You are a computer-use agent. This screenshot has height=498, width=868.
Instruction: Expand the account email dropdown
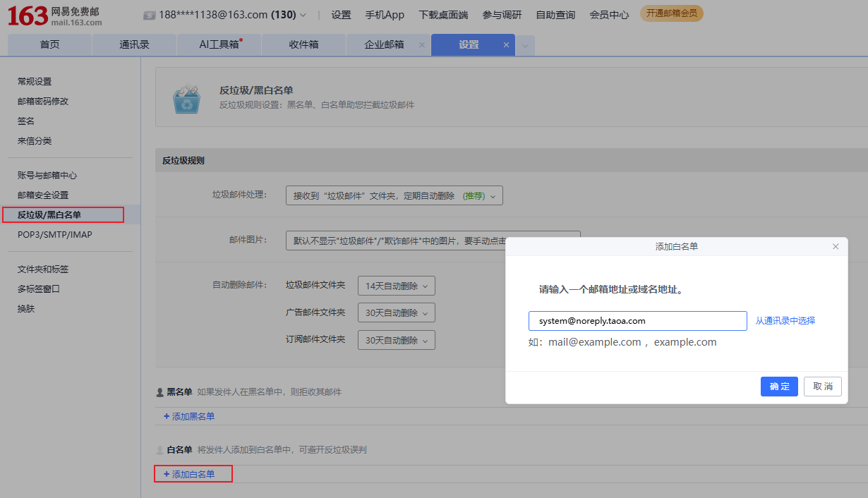(303, 15)
